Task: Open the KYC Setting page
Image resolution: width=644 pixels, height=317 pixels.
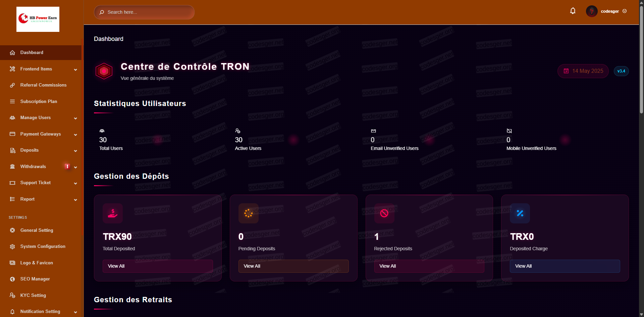Action: pyautogui.click(x=33, y=296)
